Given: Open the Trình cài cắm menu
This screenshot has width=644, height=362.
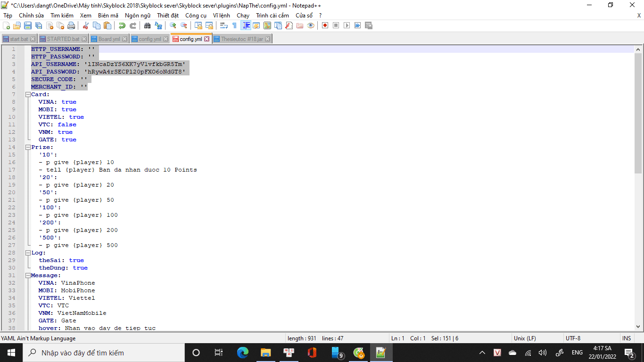Looking at the screenshot, I should (x=272, y=16).
